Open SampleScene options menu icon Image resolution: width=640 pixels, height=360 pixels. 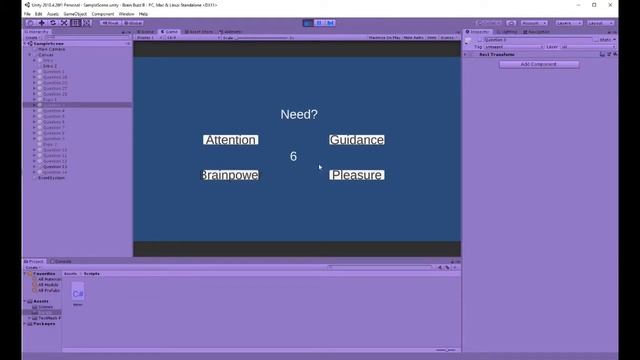click(128, 43)
